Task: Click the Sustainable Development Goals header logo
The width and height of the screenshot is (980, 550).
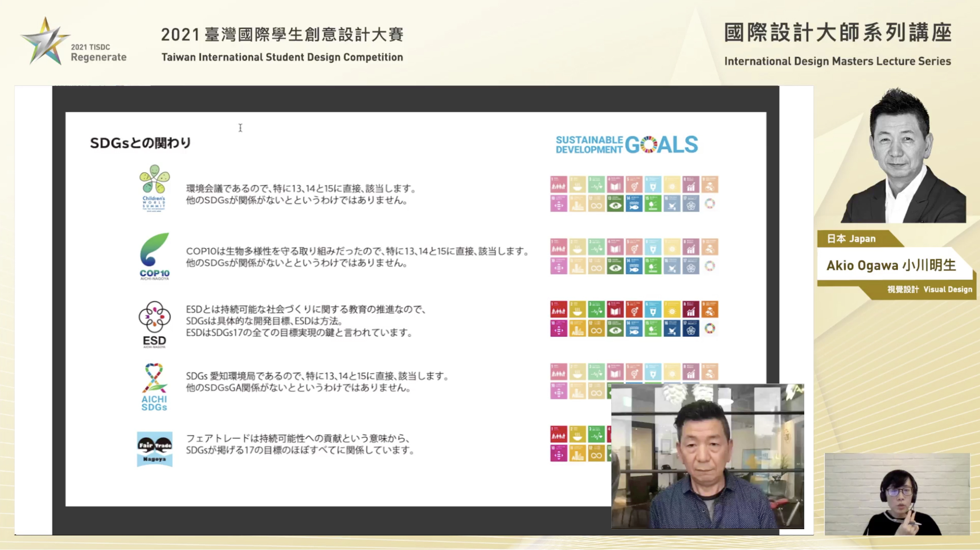Action: [627, 145]
